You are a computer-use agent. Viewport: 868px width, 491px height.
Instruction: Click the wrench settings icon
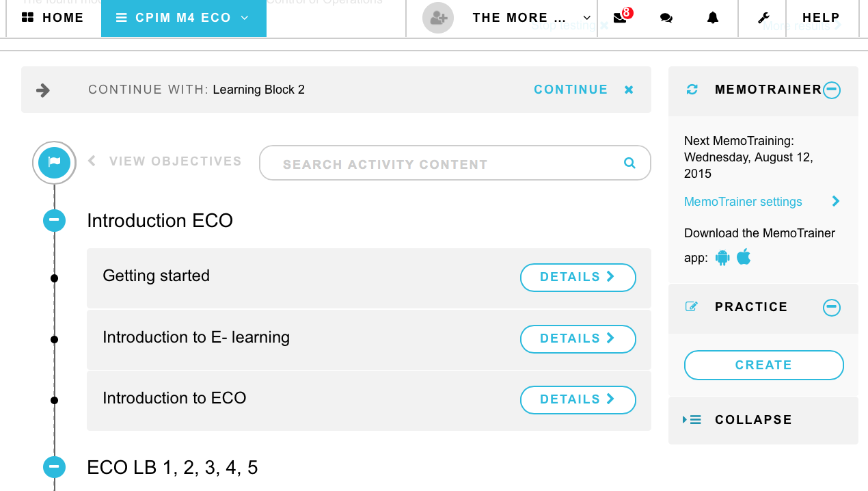click(x=763, y=18)
